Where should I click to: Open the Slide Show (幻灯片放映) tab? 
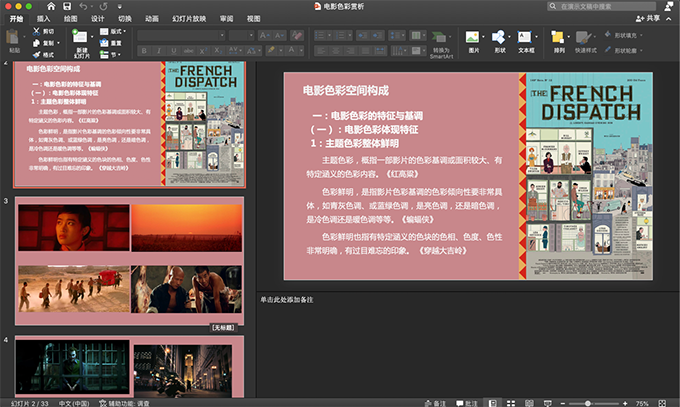coord(189,19)
